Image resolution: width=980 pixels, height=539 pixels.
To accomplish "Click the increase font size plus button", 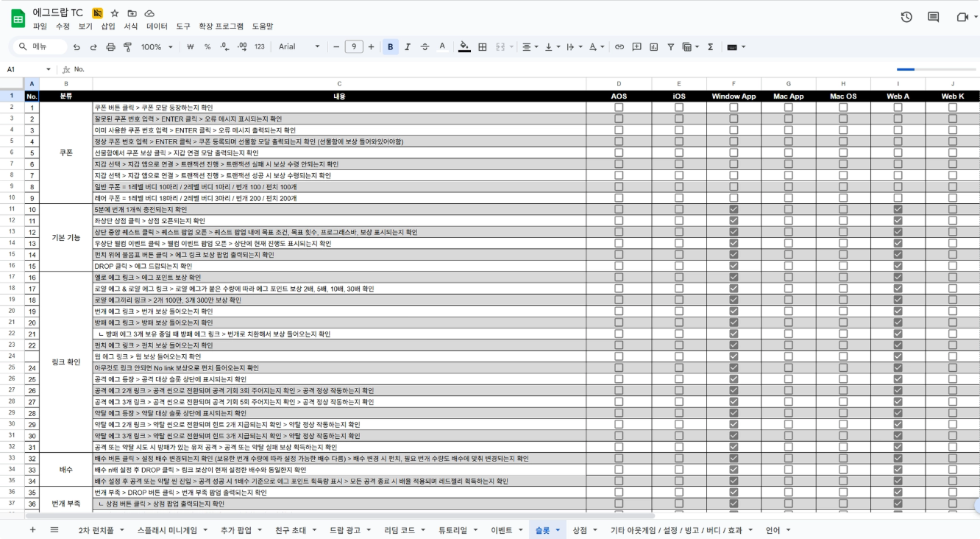I will (x=372, y=46).
